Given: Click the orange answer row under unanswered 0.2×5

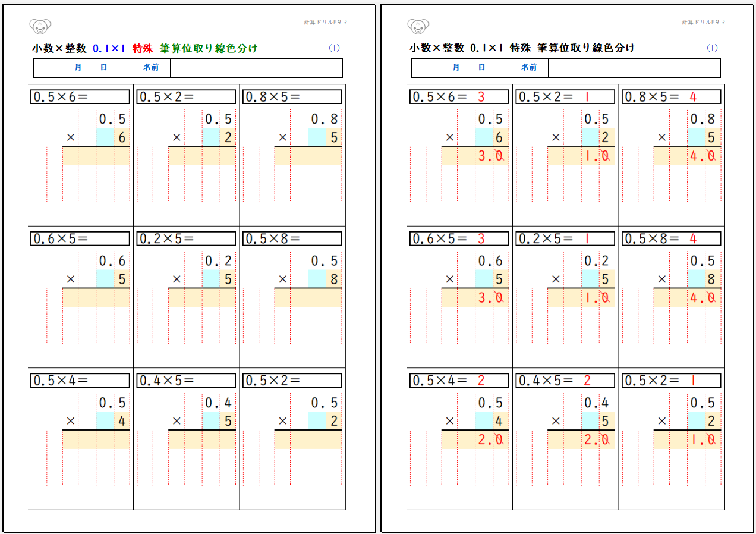Looking at the screenshot, I should coord(201,297).
